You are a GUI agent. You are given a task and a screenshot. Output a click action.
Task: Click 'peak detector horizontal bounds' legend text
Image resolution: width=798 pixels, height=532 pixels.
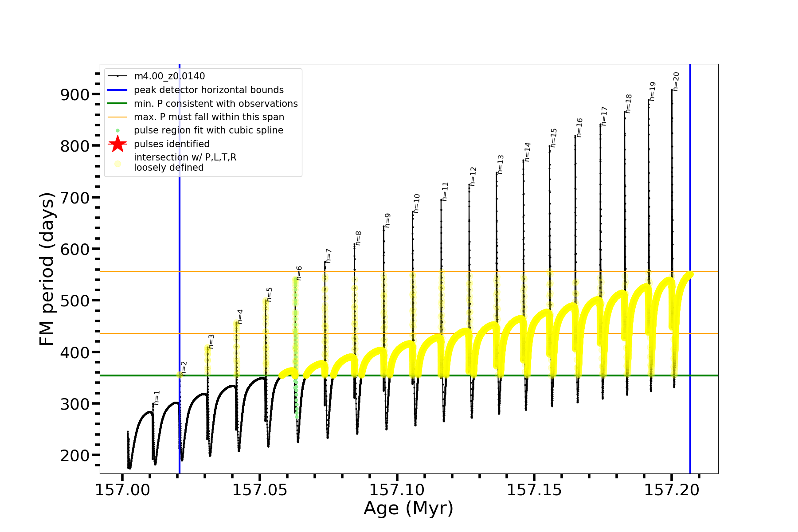(x=208, y=90)
